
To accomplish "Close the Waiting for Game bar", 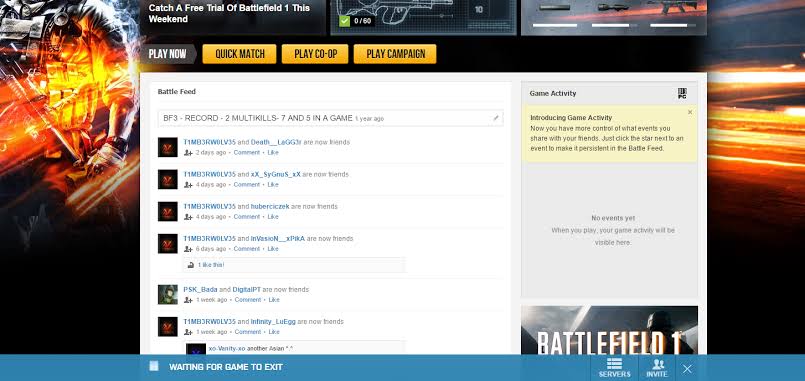I will (687, 368).
